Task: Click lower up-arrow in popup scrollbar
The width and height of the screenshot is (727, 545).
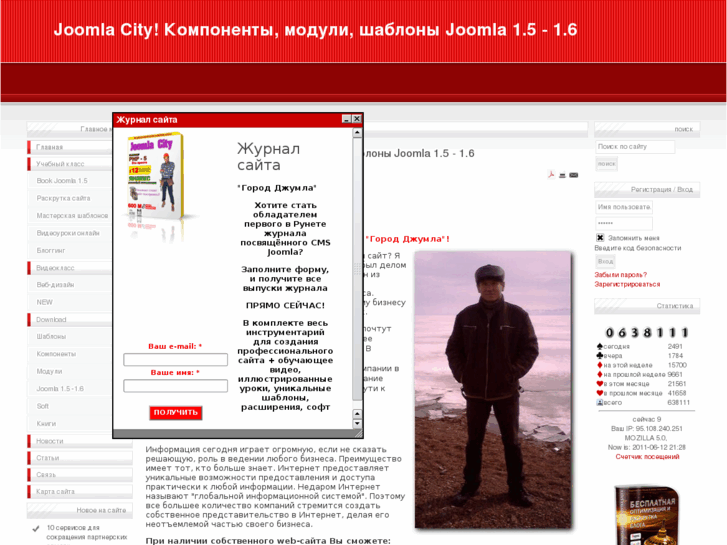Action: tap(357, 414)
